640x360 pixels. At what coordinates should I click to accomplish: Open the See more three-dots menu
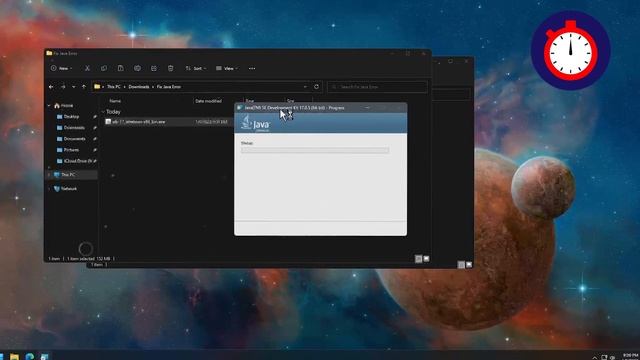pos(252,69)
